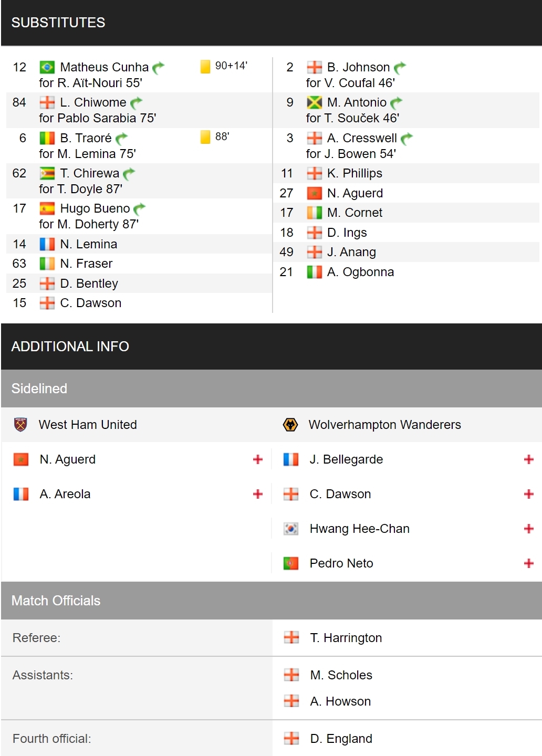Image resolution: width=542 pixels, height=756 pixels.
Task: Click the Brazil flag next to Matheus Cunha
Action: click(47, 67)
